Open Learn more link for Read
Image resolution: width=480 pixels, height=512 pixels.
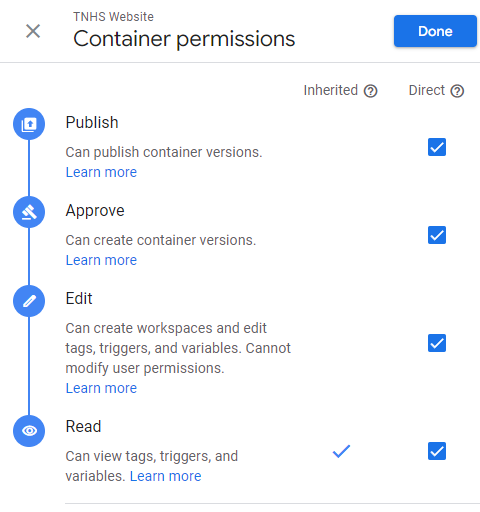(x=166, y=476)
